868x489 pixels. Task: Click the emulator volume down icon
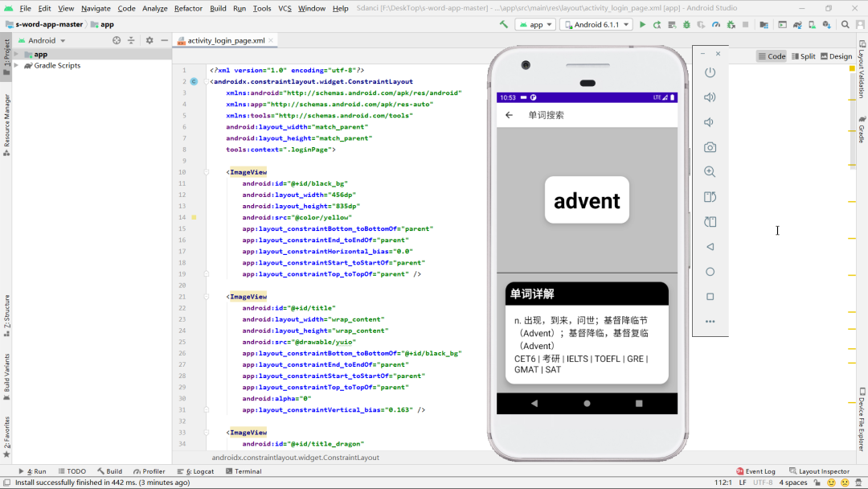709,122
